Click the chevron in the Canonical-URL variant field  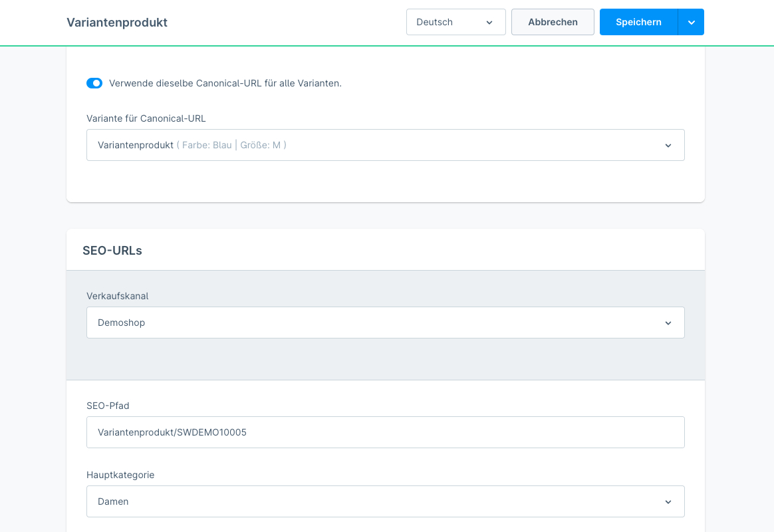[x=668, y=146]
